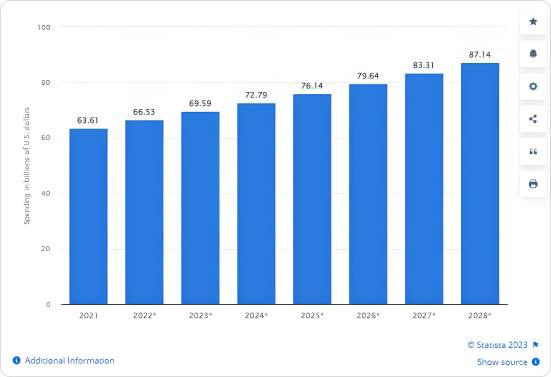Screen dimensions: 551x377
Task: Click the bell notification icon
Action: tap(533, 54)
